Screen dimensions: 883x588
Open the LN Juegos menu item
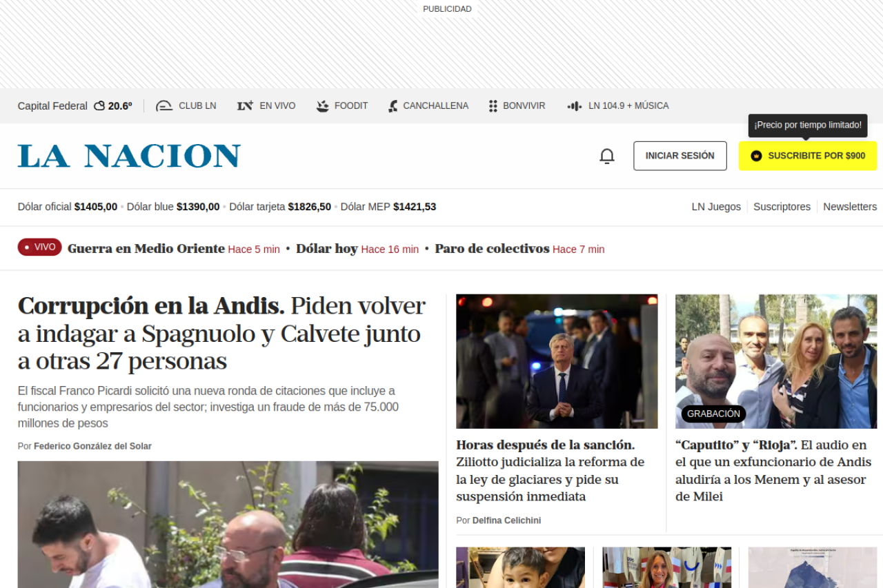[x=716, y=207]
